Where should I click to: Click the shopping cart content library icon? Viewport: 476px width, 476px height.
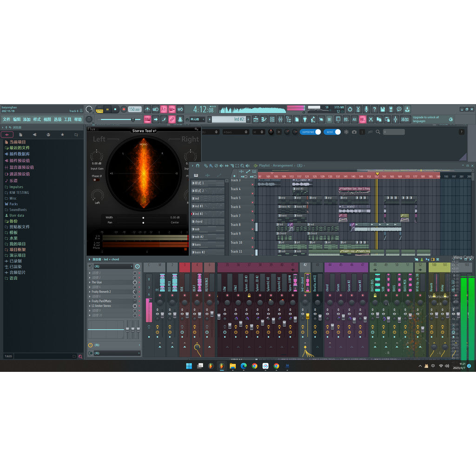329,119
